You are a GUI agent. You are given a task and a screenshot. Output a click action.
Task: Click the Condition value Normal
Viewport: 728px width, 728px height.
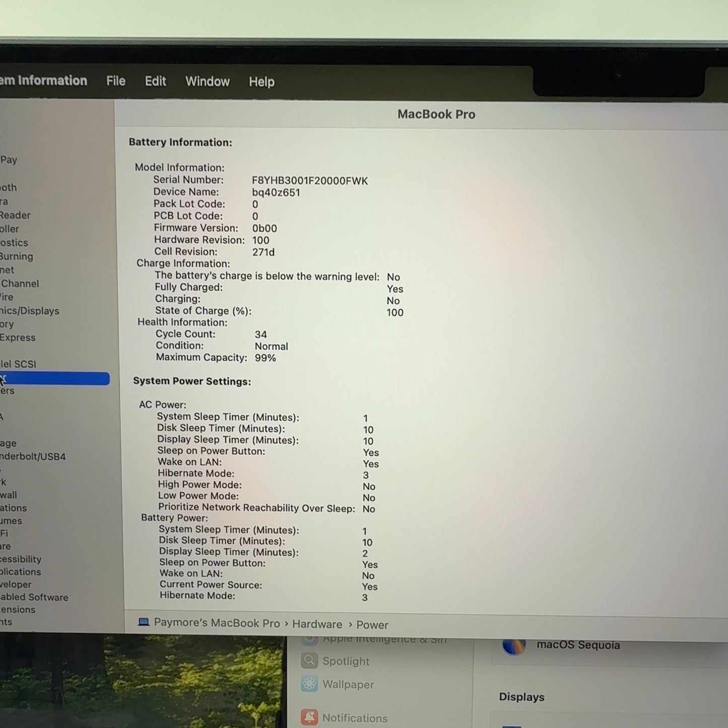(272, 347)
